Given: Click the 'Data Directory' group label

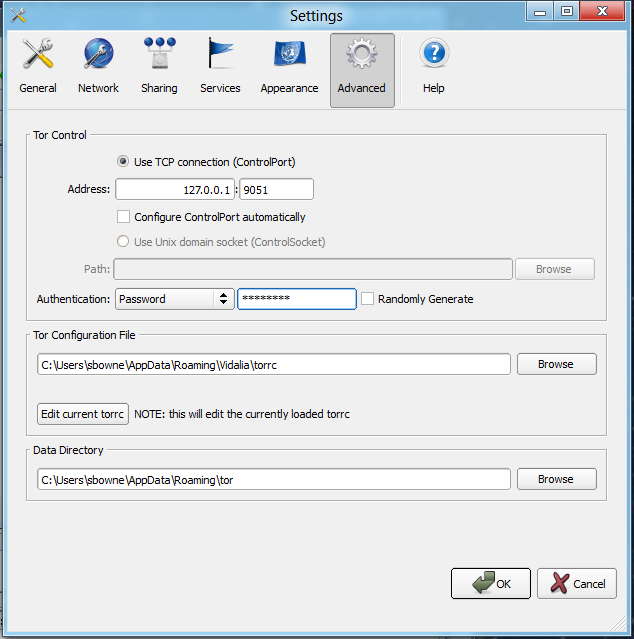Looking at the screenshot, I should point(68,450).
